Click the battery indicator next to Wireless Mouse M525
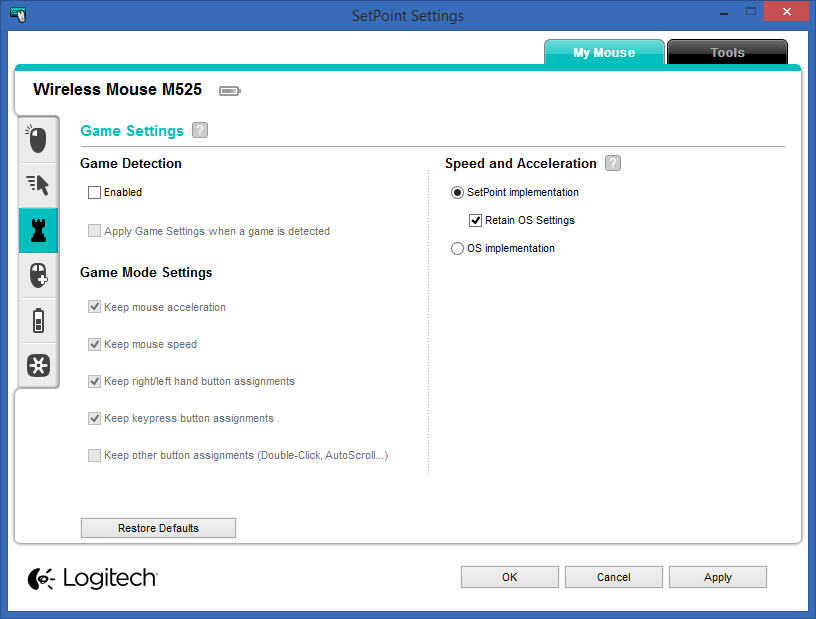The image size is (816, 619). 230,91
